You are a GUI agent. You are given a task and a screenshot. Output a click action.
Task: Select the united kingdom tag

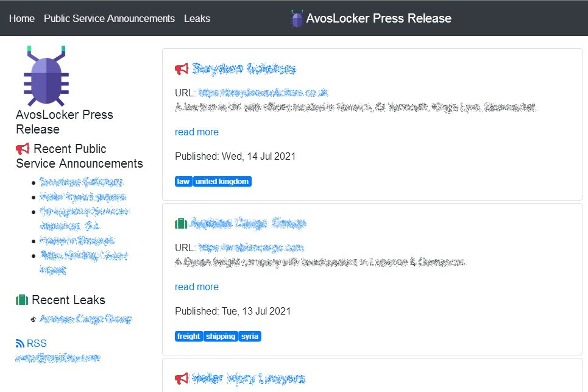pyautogui.click(x=222, y=182)
